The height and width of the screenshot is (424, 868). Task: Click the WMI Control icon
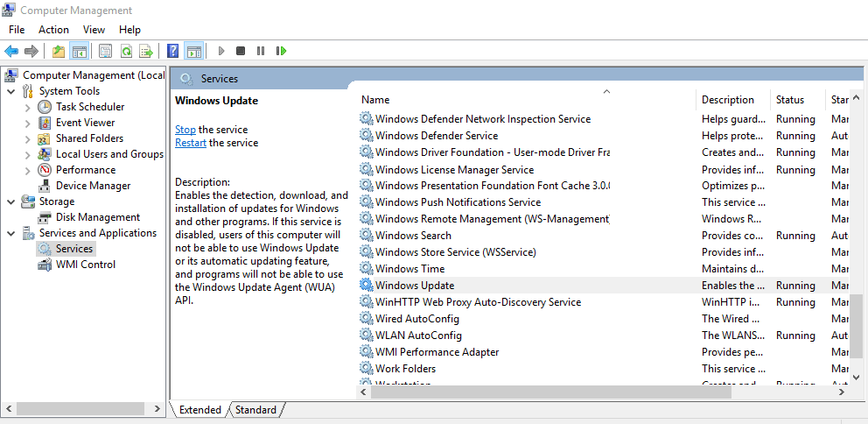pos(45,265)
